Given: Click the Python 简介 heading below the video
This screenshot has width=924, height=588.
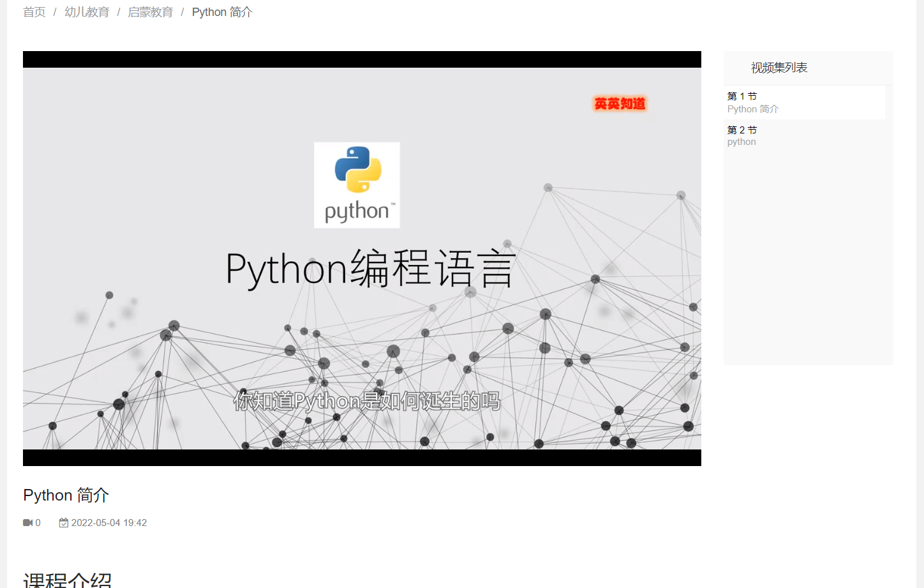Looking at the screenshot, I should [x=66, y=495].
